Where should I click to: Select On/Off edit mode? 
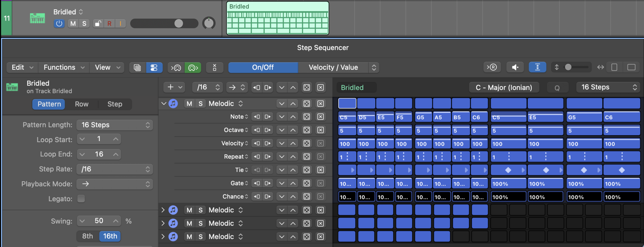(x=263, y=67)
